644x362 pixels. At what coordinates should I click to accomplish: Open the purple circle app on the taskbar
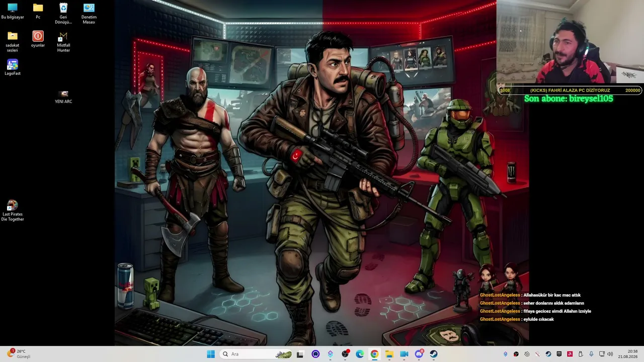coord(315,354)
